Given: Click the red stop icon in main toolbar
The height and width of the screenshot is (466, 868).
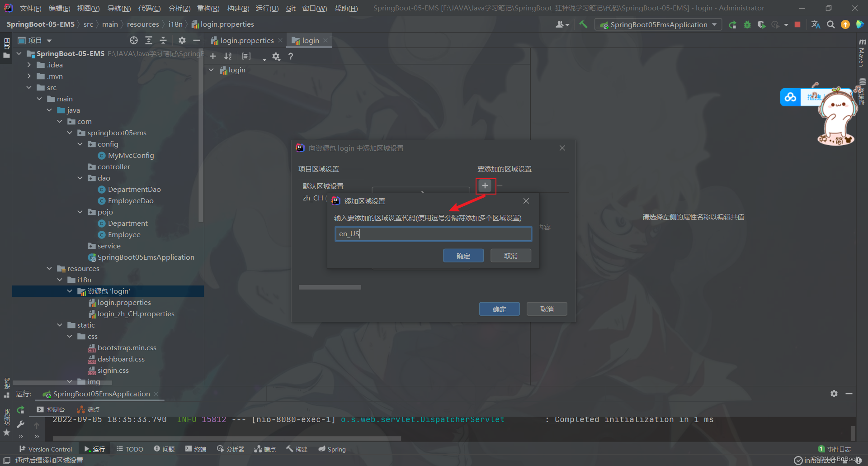Looking at the screenshot, I should tap(797, 25).
